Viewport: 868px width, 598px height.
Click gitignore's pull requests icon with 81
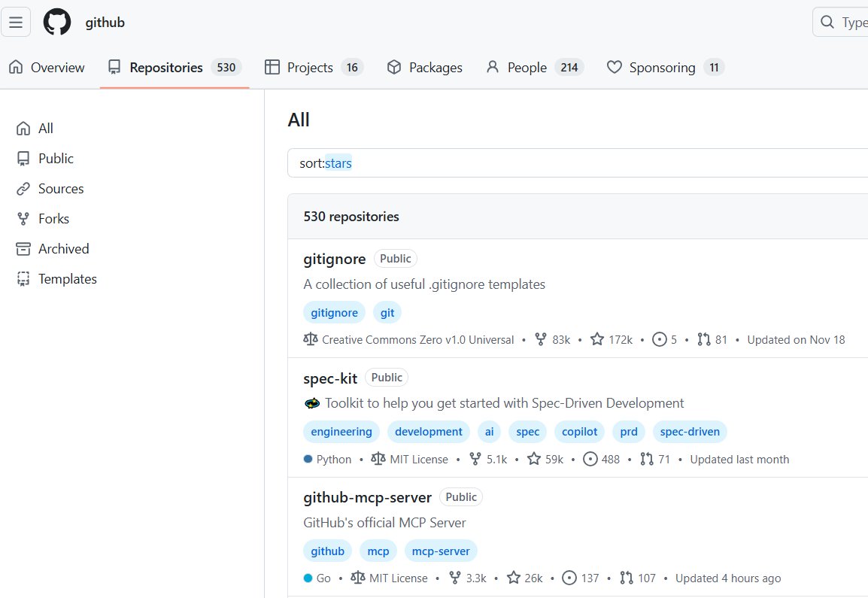coord(703,338)
